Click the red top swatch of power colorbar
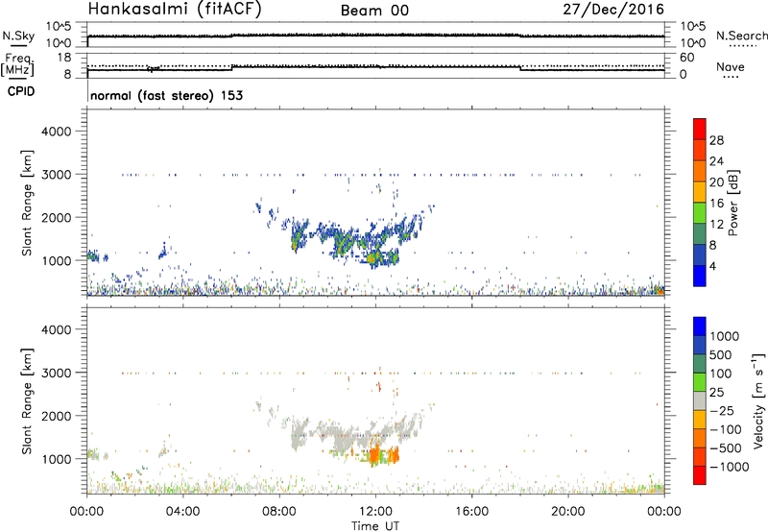This screenshot has width=768, height=532. [x=700, y=130]
